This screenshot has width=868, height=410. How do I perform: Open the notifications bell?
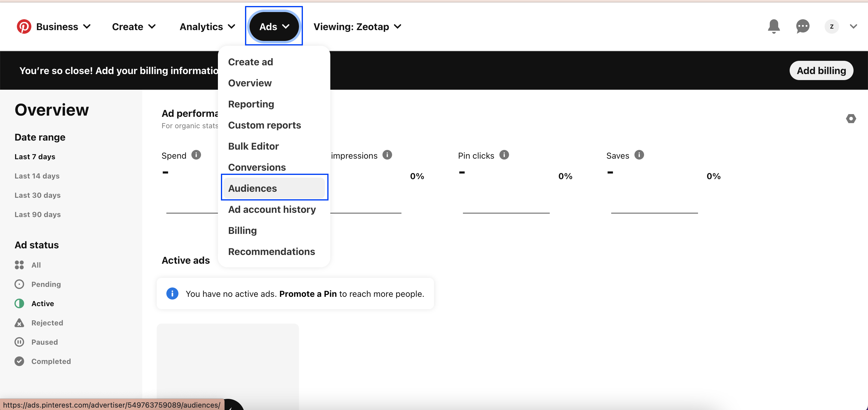click(x=774, y=26)
